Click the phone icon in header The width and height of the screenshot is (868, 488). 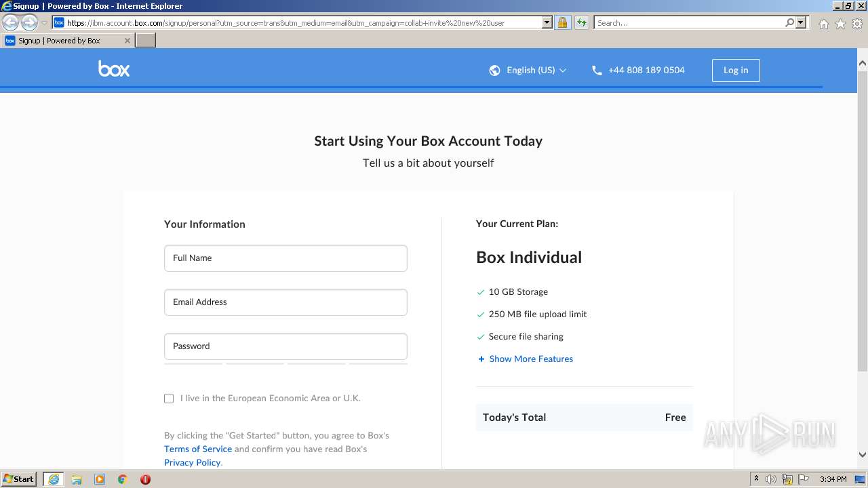click(597, 70)
